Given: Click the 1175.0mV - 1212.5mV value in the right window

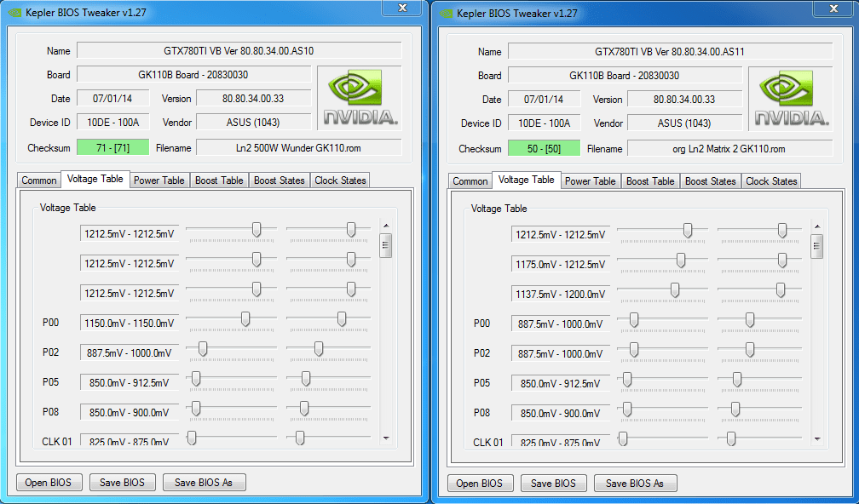Looking at the screenshot, I should 561,264.
